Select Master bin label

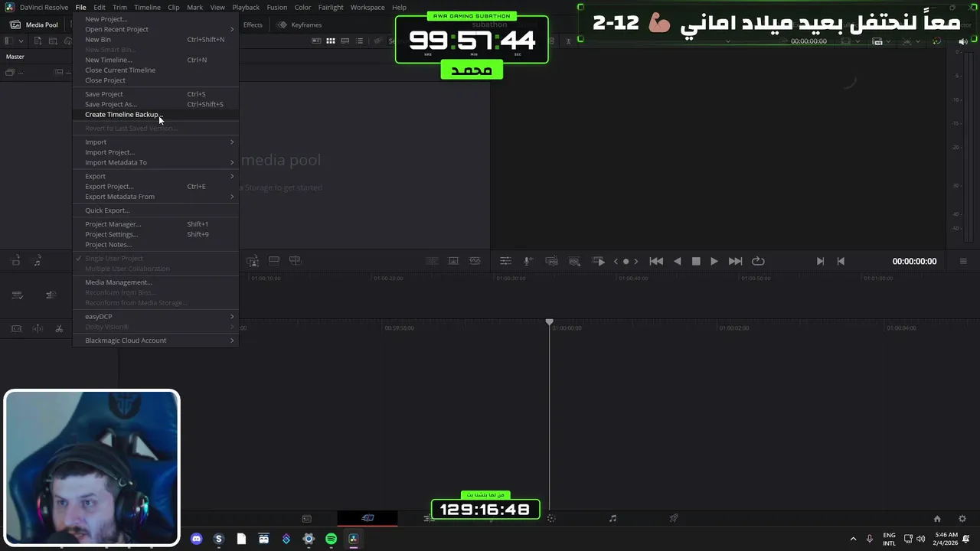pyautogui.click(x=15, y=57)
